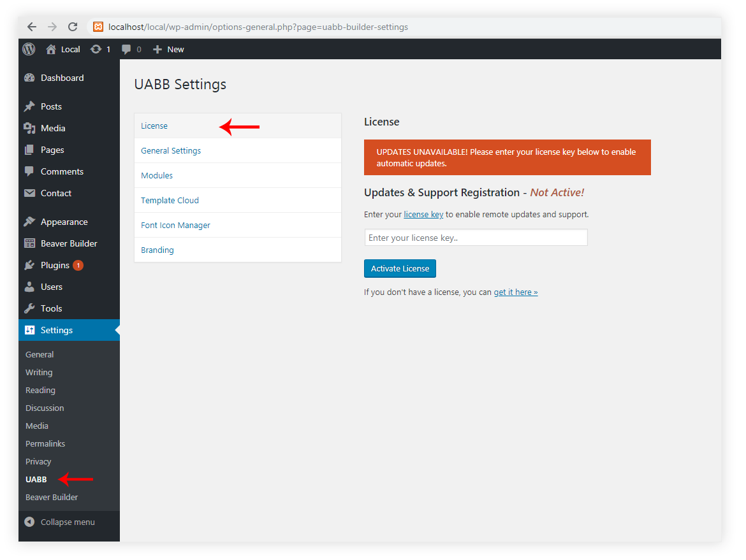The height and width of the screenshot is (560, 746).
Task: Open the comments bubble icon in toolbar
Action: tap(127, 49)
